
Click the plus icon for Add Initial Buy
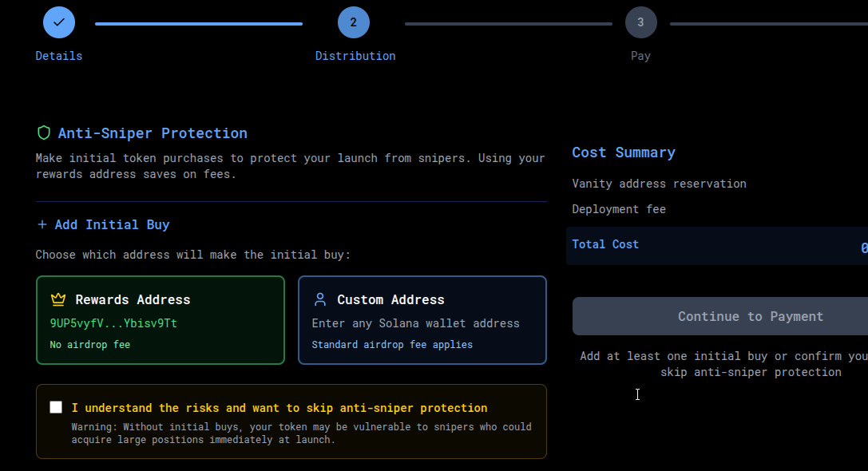pos(42,224)
